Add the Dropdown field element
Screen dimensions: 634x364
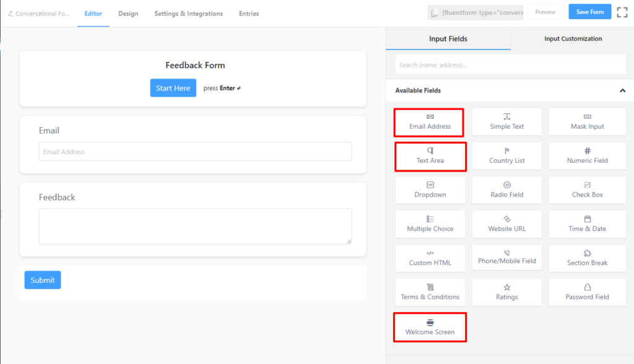click(430, 189)
